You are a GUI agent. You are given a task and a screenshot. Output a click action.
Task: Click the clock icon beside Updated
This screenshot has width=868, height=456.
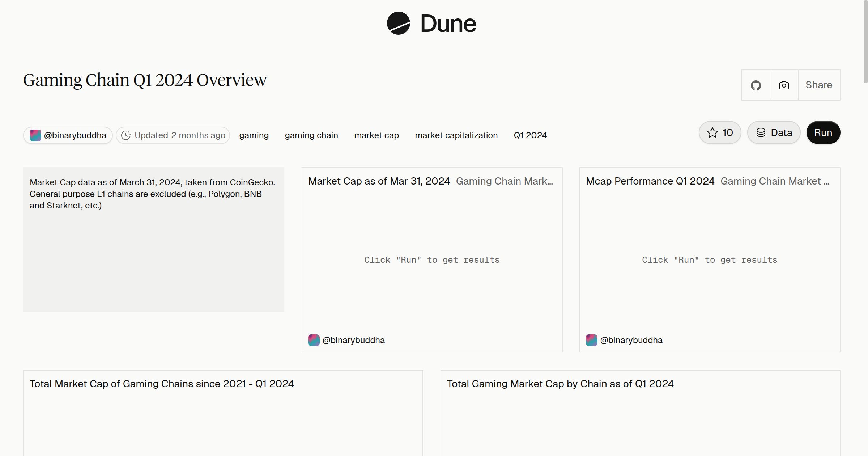tap(125, 135)
